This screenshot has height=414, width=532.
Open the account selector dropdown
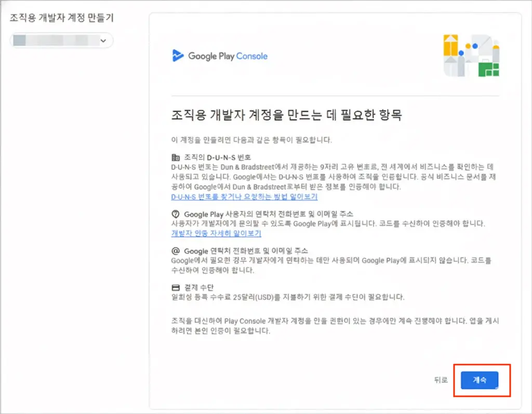point(62,41)
